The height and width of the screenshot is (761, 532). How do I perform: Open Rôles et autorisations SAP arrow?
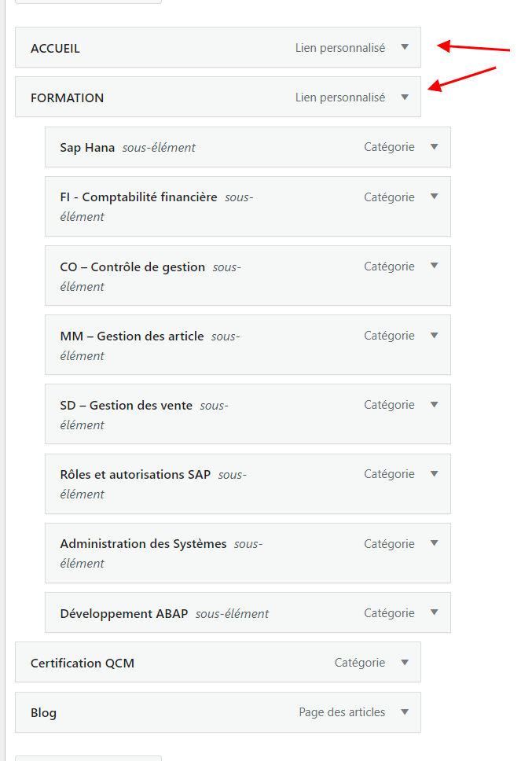pyautogui.click(x=435, y=474)
